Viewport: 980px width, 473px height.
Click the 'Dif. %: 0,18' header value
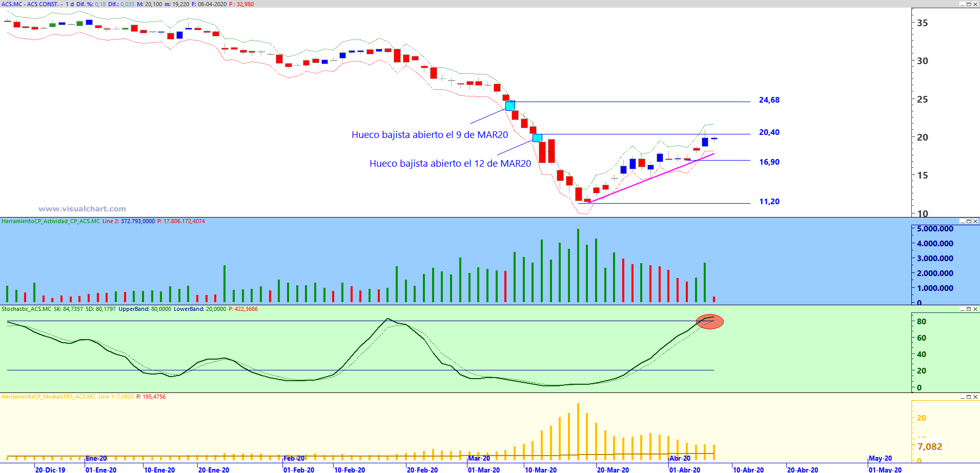91,4
